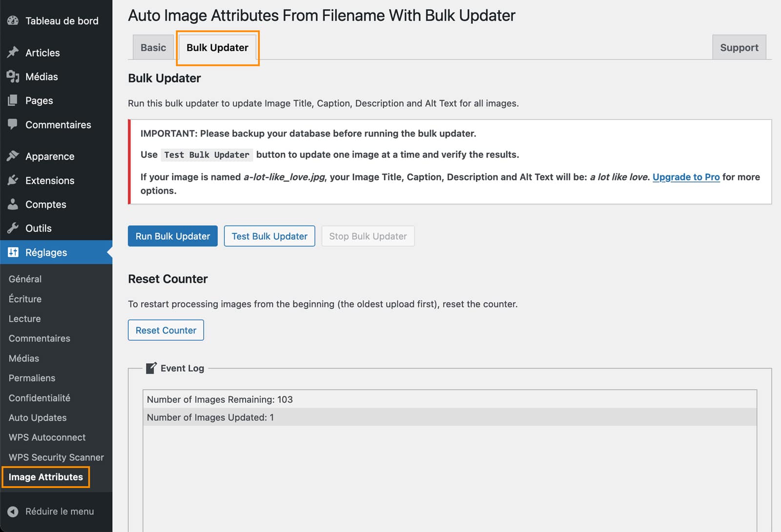Switch to the Basic tab
Screen dimensions: 781x532
tap(153, 47)
